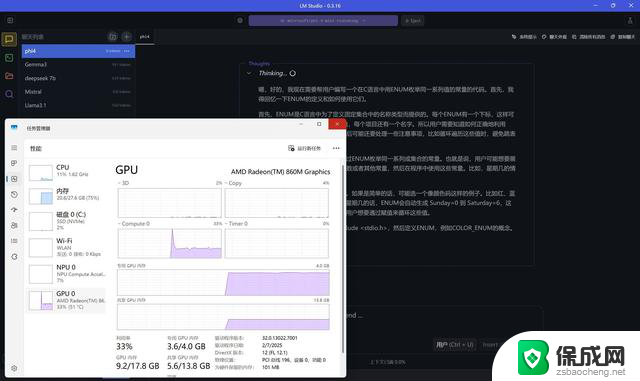Open model settings gear beside the model selector
Image resolution: width=640 pixels, height=381 pixels.
click(240, 20)
